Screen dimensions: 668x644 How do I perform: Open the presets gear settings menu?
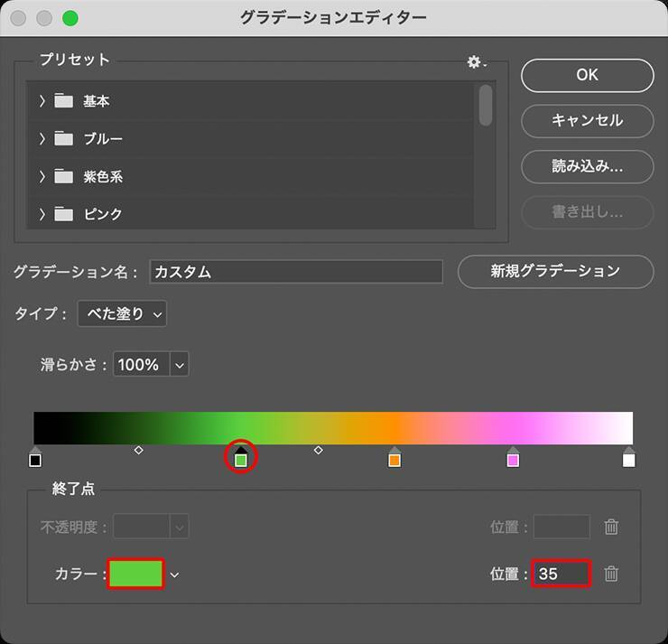476,62
